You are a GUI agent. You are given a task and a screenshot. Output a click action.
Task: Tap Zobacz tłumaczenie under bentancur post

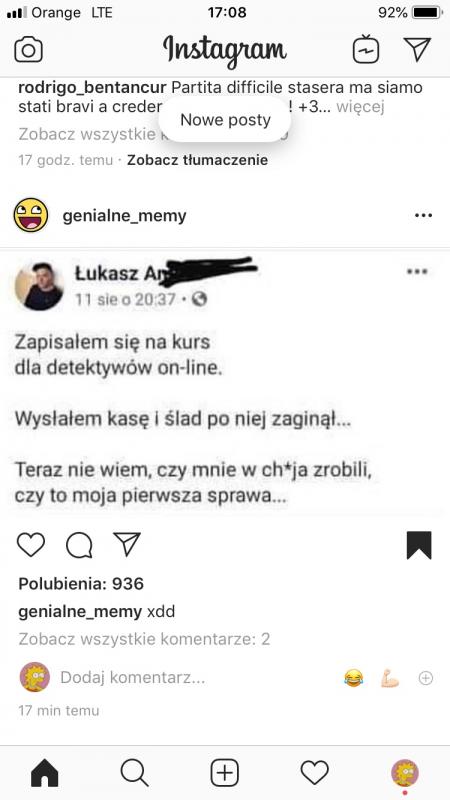click(197, 160)
